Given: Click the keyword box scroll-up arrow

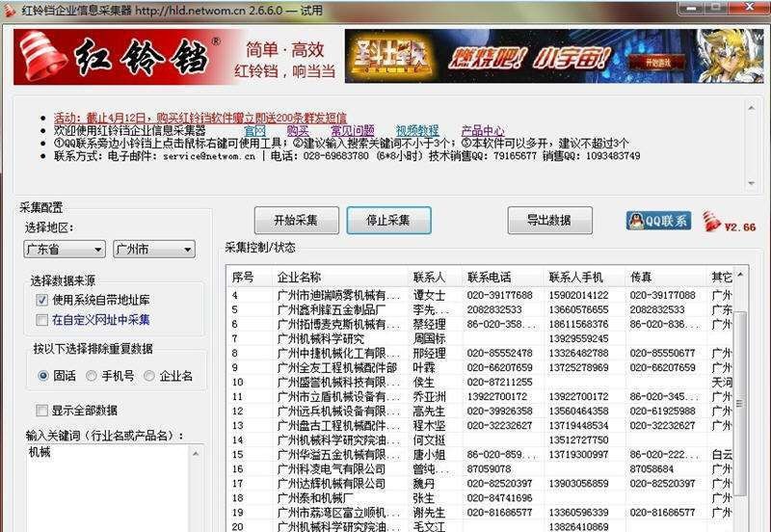Looking at the screenshot, I should 197,453.
